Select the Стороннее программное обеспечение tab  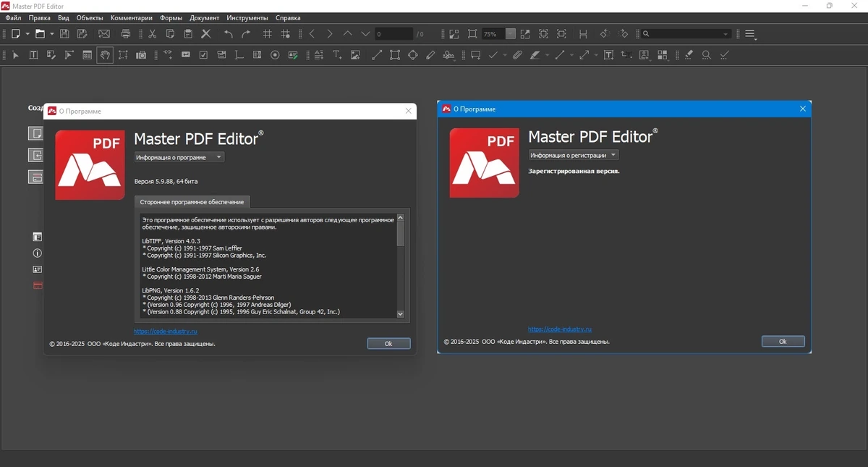pyautogui.click(x=192, y=202)
